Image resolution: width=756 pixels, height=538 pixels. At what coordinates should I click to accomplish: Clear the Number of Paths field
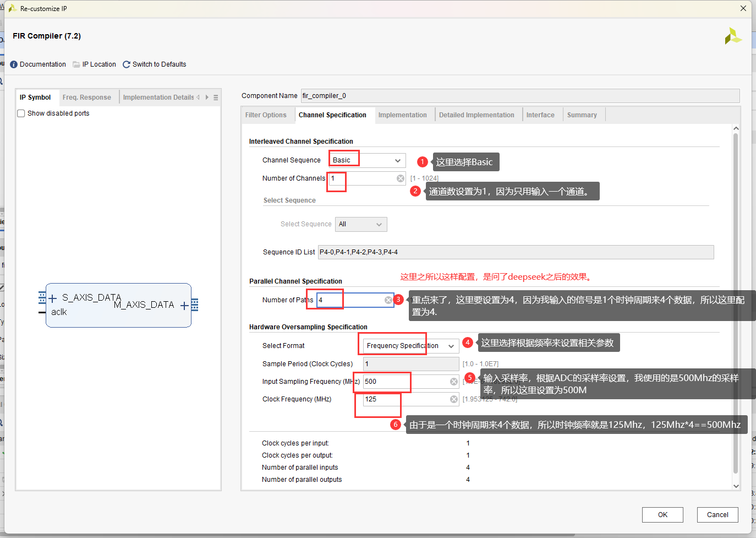[x=388, y=300]
